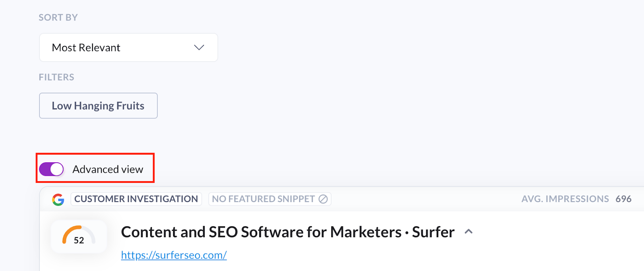This screenshot has width=644, height=271.
Task: Click the FILTERS heading
Action: (x=56, y=77)
